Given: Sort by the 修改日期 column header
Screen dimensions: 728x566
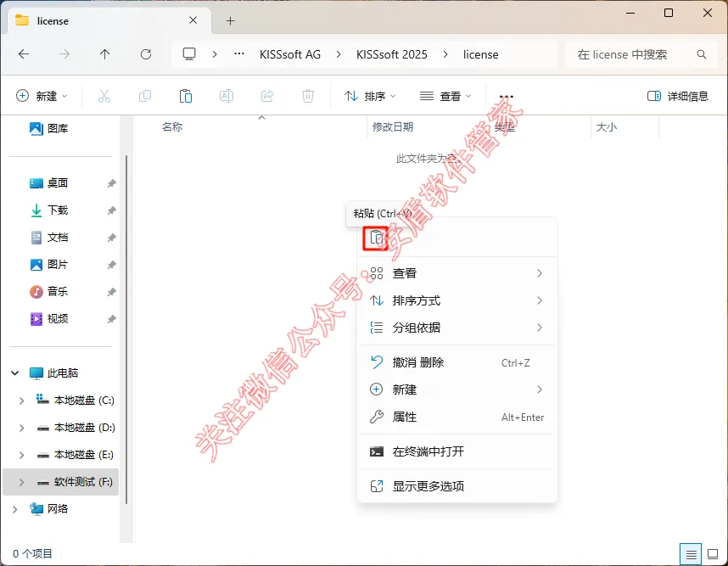Looking at the screenshot, I should (393, 126).
